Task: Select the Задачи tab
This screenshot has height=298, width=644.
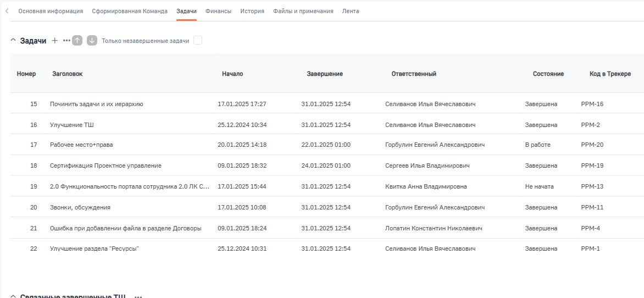Action: point(186,11)
